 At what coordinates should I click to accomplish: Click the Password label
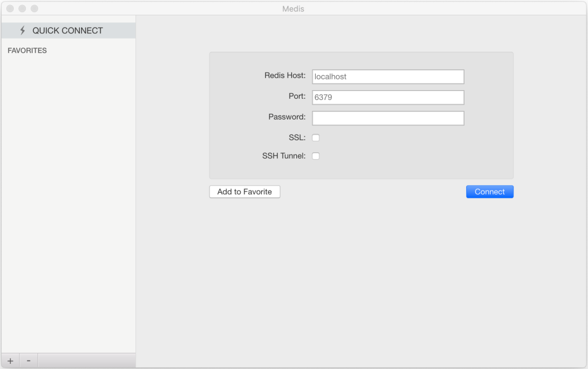287,117
